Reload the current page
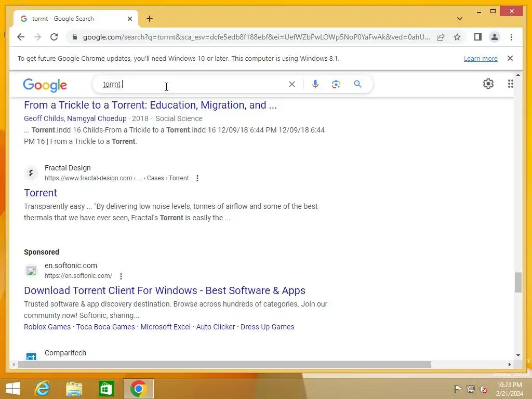Screen dimensions: 532x399 54,37
